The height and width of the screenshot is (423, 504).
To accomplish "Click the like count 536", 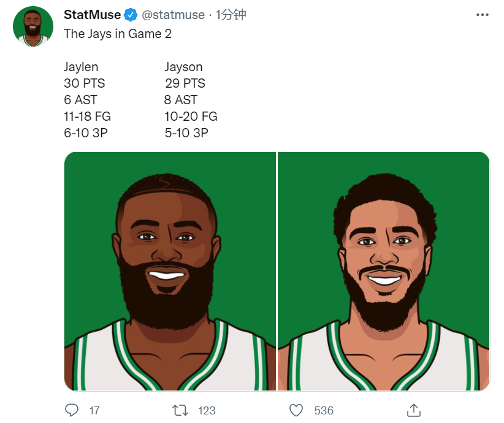I will click(324, 411).
